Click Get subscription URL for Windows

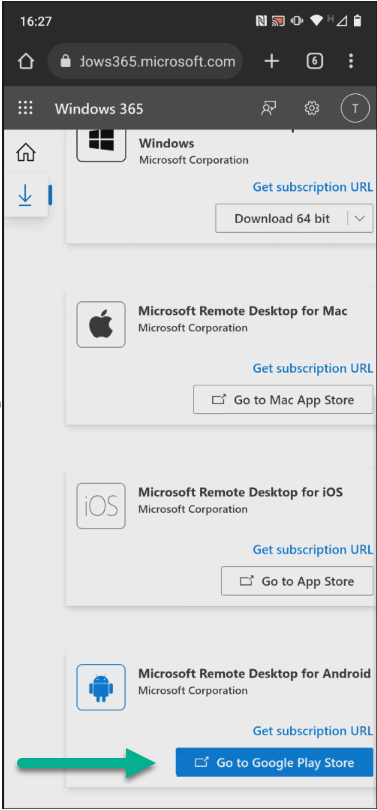(312, 186)
